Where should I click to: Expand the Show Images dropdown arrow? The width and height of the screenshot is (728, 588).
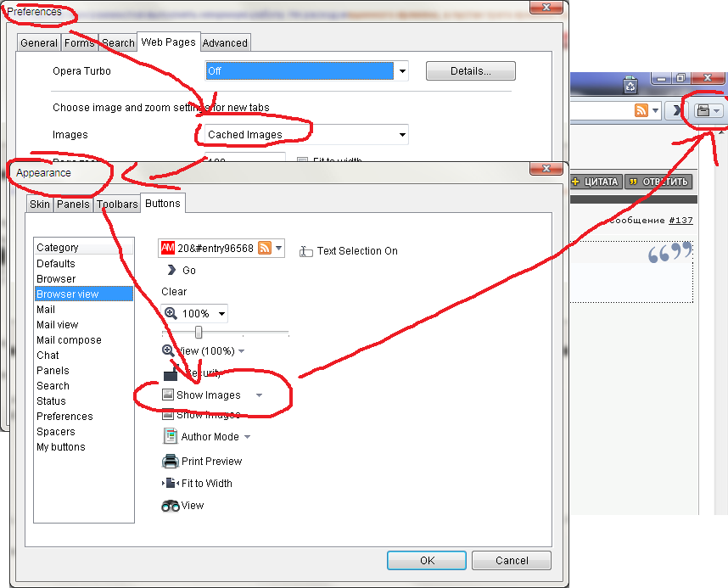click(x=259, y=395)
